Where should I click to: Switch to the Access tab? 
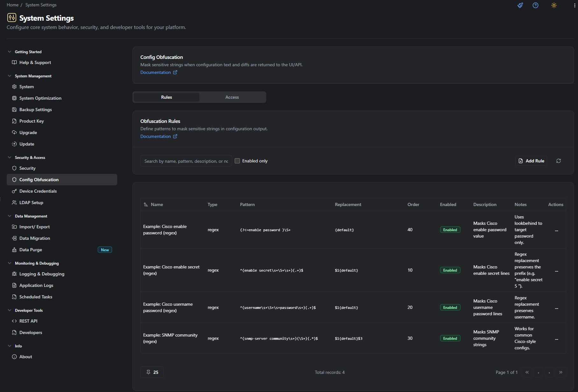tap(232, 97)
